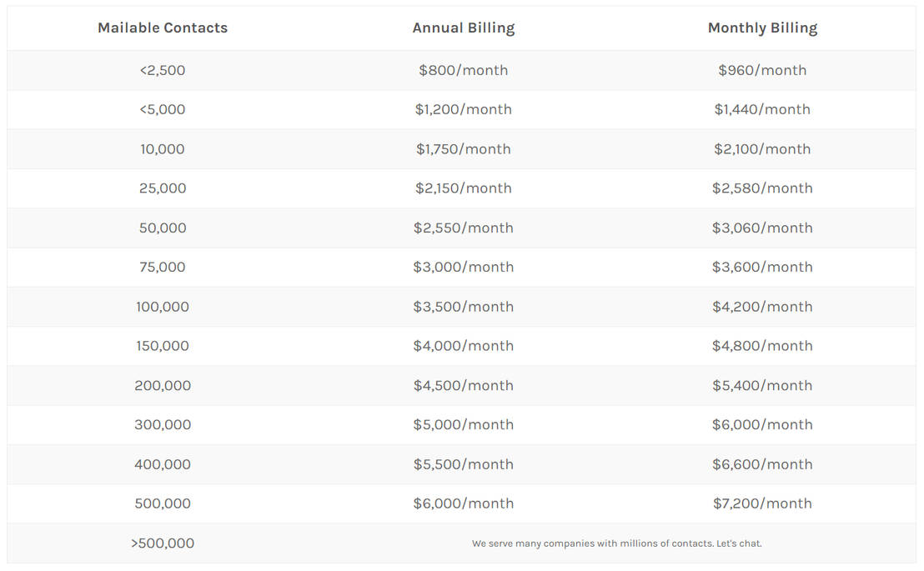Click the $6,000/month price for 500,000 contacts

pyautogui.click(x=464, y=503)
